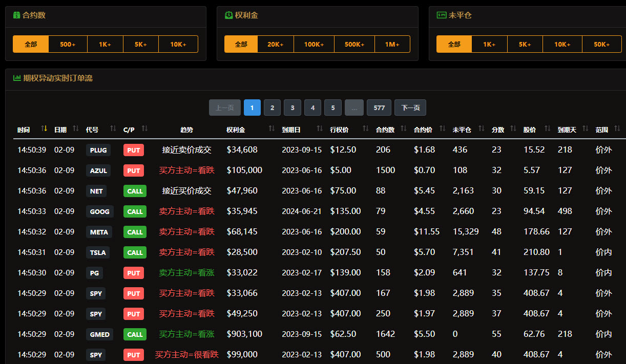Sort table by 未平仓 column arrows
626x364 pixels.
click(x=482, y=129)
